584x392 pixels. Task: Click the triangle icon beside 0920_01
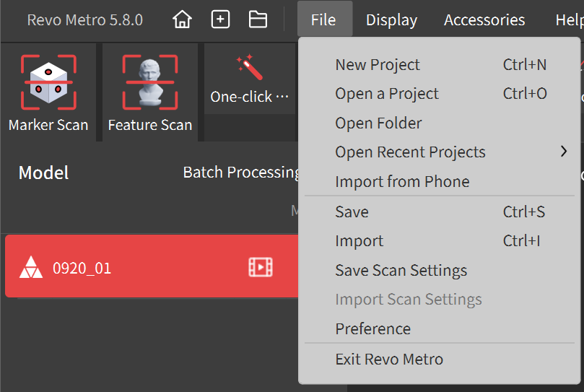click(x=30, y=268)
